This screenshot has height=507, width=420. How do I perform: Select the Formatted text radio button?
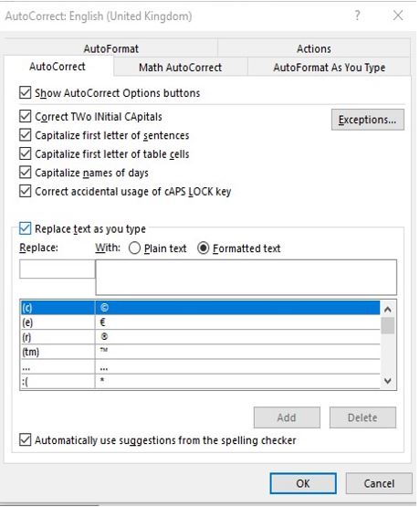click(204, 248)
